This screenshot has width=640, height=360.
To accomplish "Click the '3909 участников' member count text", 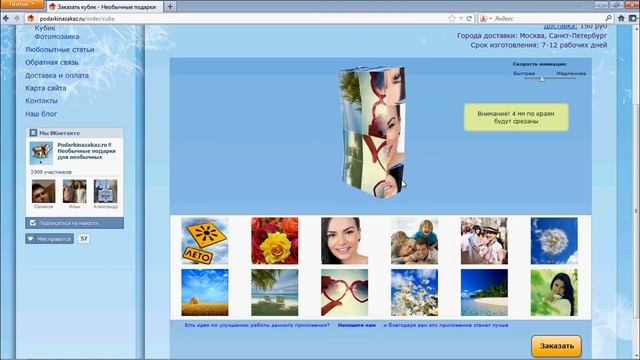I will 51,172.
